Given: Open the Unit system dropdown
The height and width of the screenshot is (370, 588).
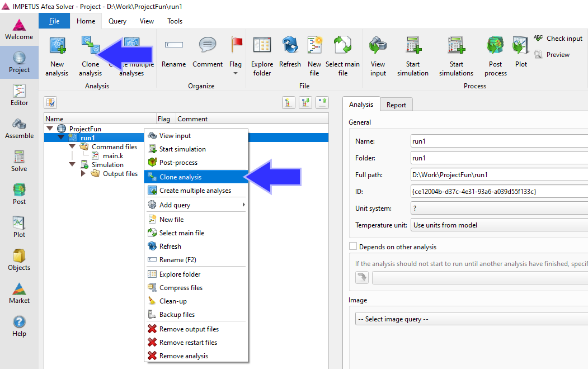Looking at the screenshot, I should tap(499, 208).
